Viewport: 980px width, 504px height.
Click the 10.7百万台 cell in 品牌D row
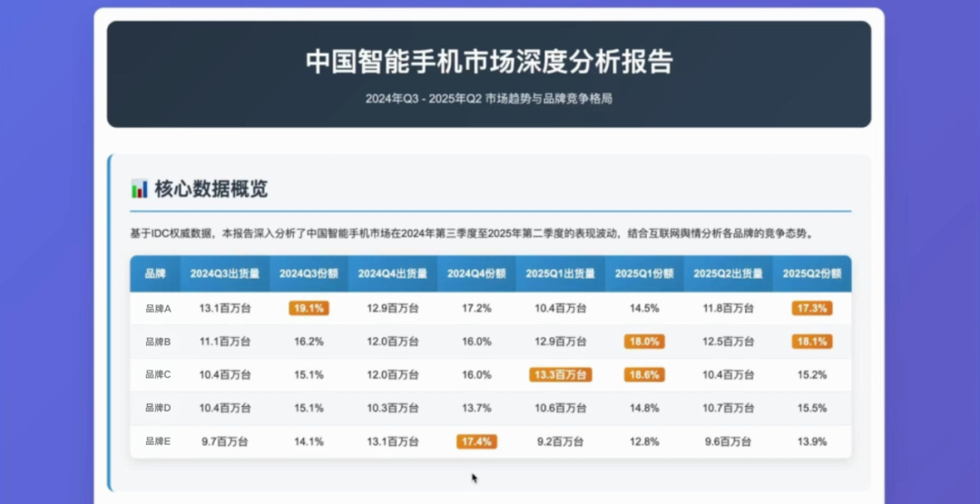tap(728, 408)
